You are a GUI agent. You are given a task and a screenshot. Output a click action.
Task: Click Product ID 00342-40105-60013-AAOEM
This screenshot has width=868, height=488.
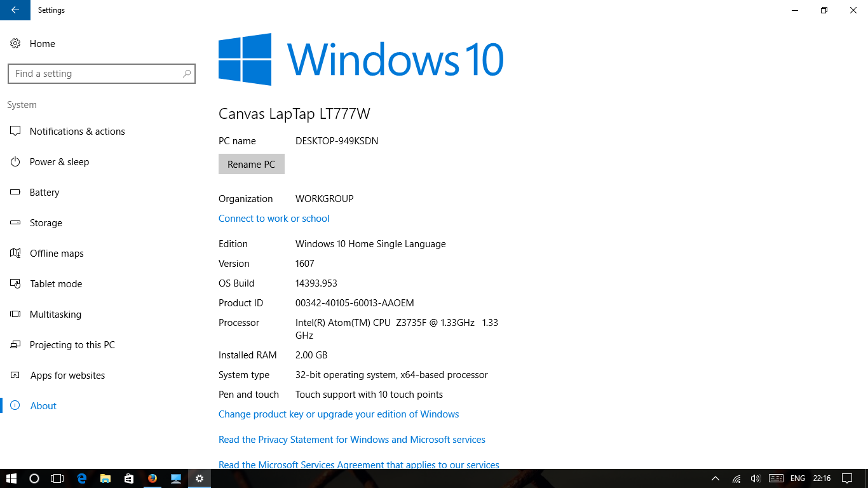click(355, 303)
